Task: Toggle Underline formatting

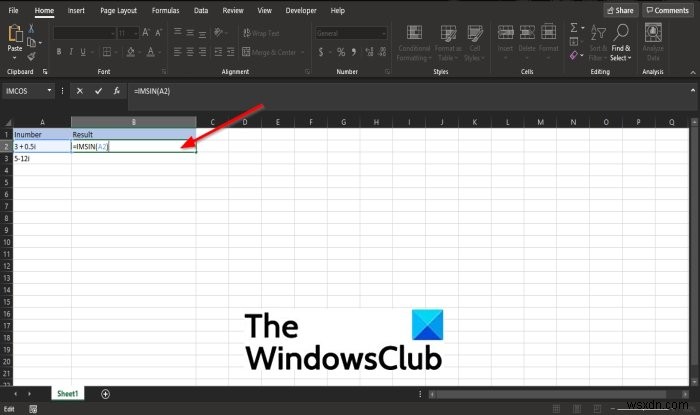Action: pyautogui.click(x=83, y=52)
